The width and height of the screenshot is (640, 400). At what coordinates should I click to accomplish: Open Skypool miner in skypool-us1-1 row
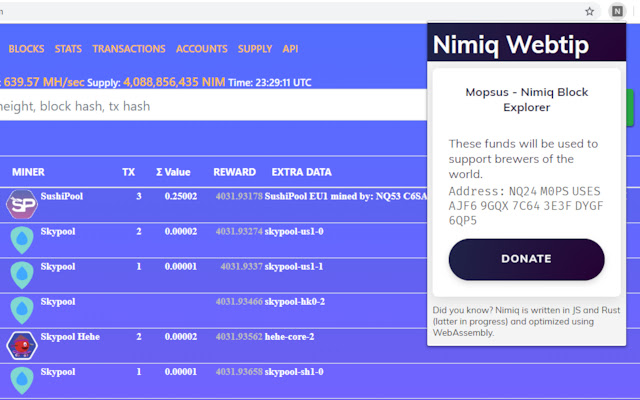point(58,267)
